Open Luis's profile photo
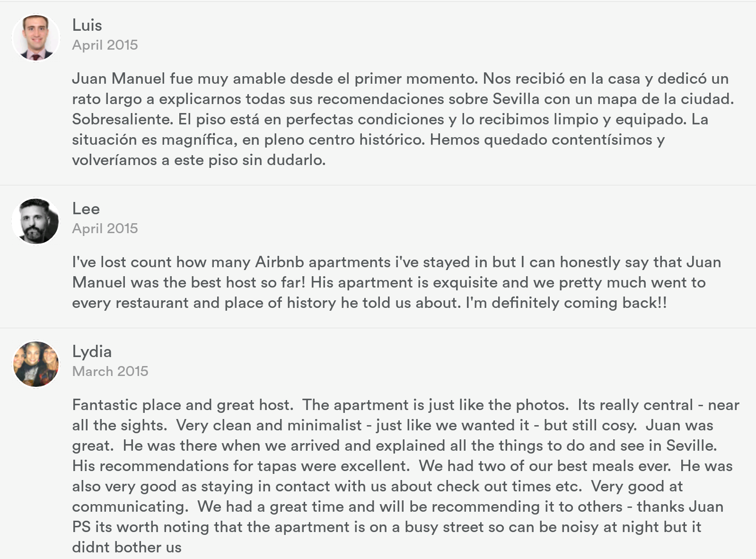Viewport: 756px width, 559px height. (x=35, y=37)
